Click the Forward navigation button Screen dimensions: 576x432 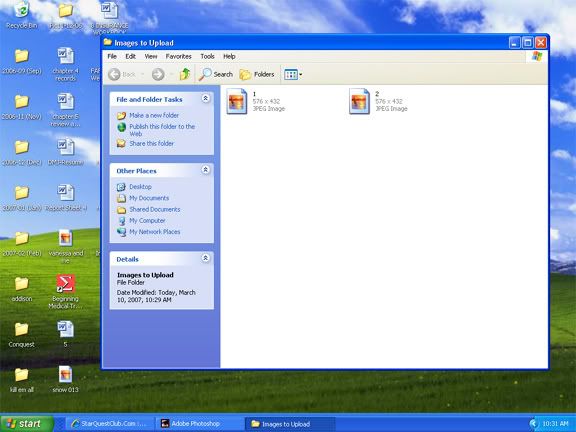158,74
